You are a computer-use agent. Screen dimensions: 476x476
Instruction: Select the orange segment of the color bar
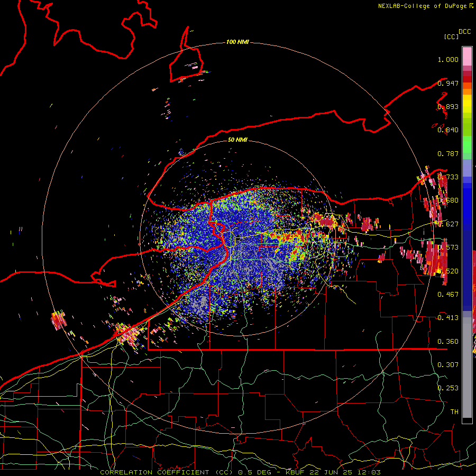point(467,89)
